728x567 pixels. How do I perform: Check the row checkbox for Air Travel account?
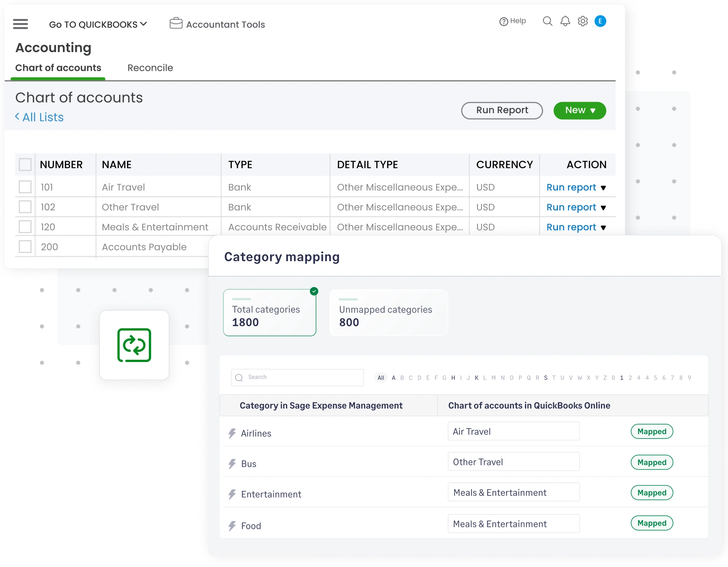(25, 187)
